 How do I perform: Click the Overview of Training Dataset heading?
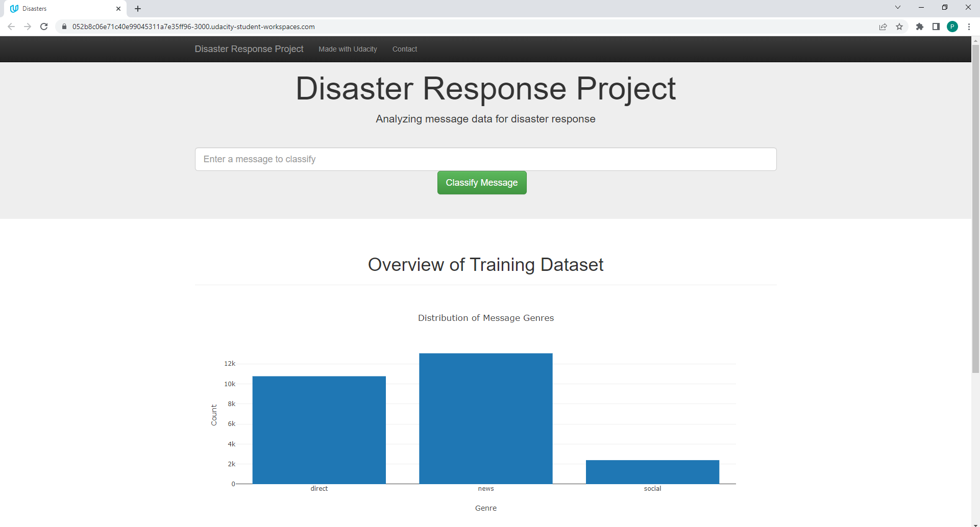point(485,265)
